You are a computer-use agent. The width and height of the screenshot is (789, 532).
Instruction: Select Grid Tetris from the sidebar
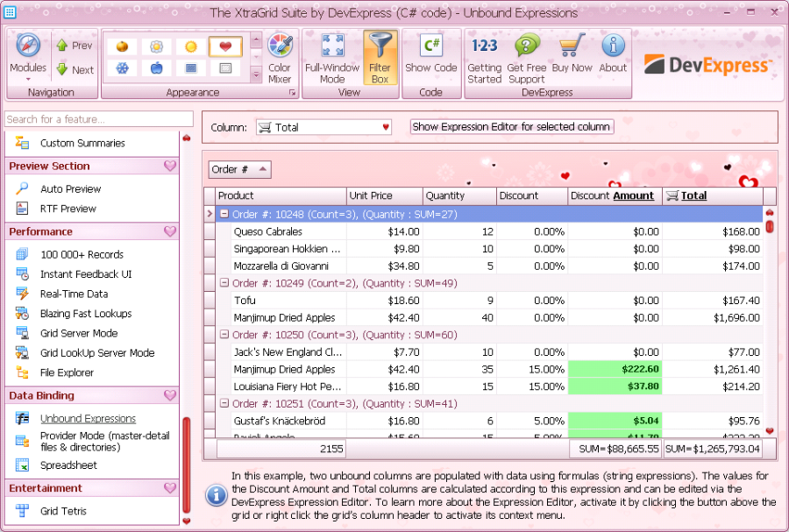[63, 511]
